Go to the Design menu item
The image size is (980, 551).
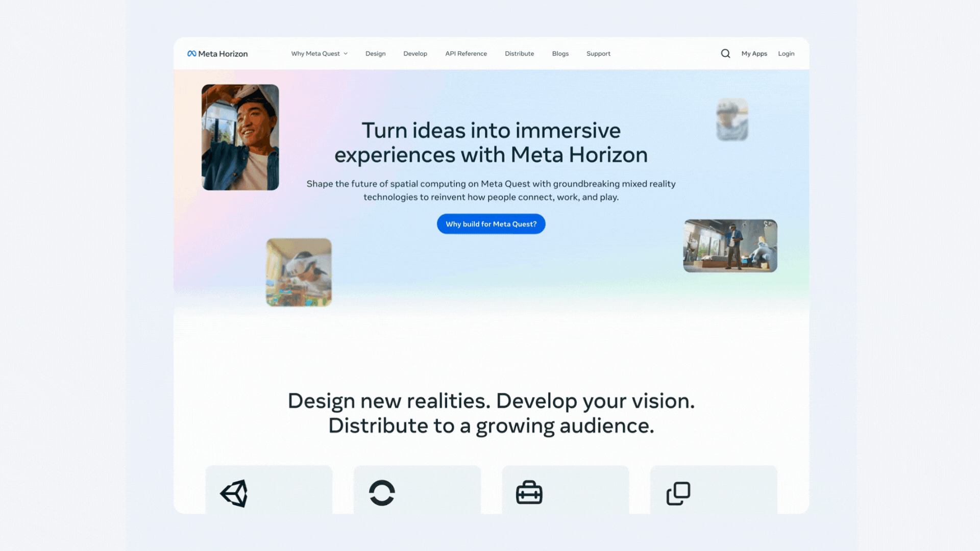(x=375, y=54)
